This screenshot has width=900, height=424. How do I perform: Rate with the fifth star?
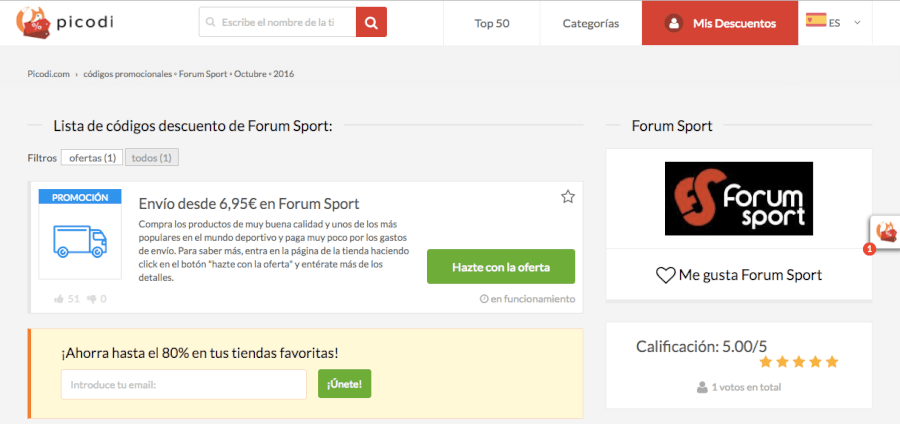point(832,362)
